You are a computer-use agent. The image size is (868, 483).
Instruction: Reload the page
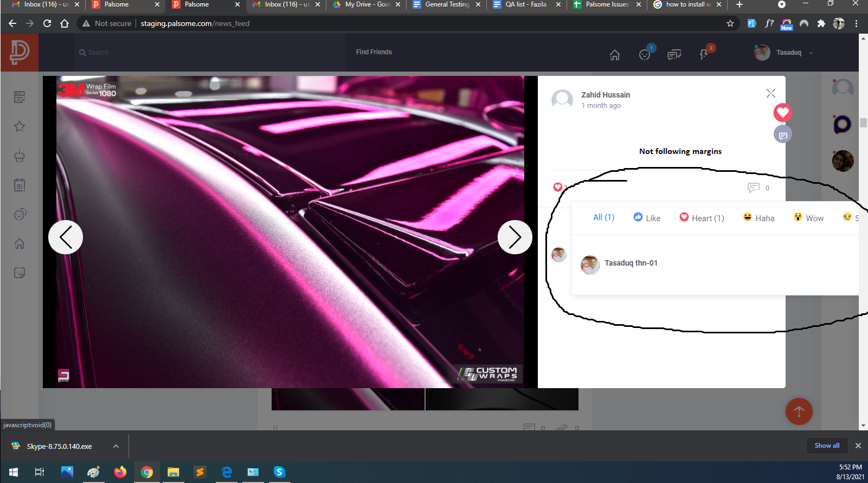[47, 23]
